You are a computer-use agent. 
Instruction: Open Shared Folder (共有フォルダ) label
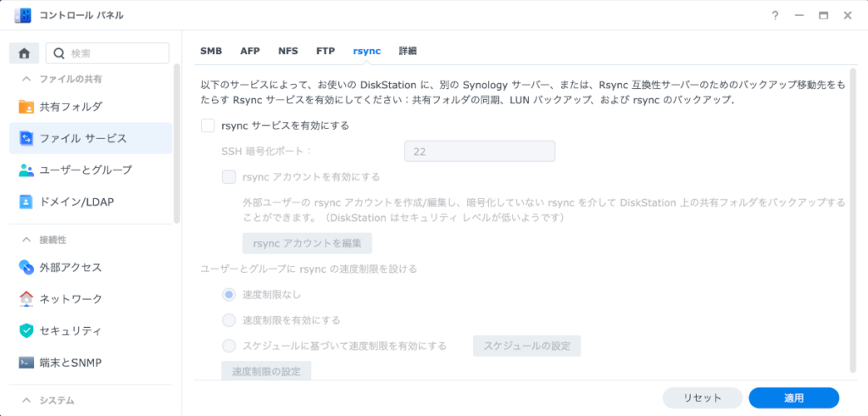coord(71,106)
